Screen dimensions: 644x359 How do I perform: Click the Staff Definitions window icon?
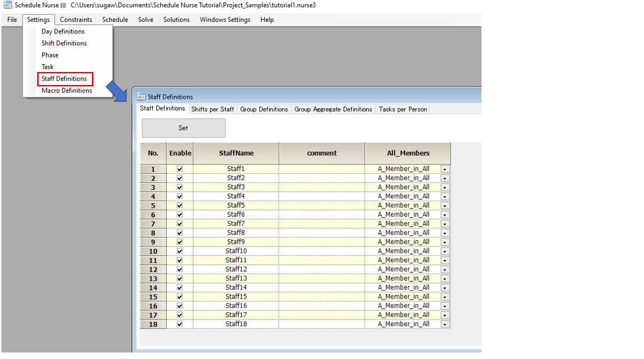(142, 97)
